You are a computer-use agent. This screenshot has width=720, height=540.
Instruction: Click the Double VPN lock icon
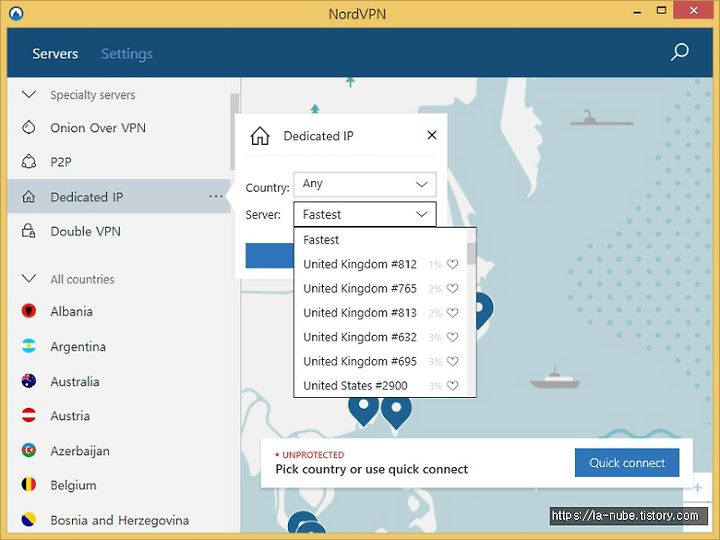coord(28,231)
